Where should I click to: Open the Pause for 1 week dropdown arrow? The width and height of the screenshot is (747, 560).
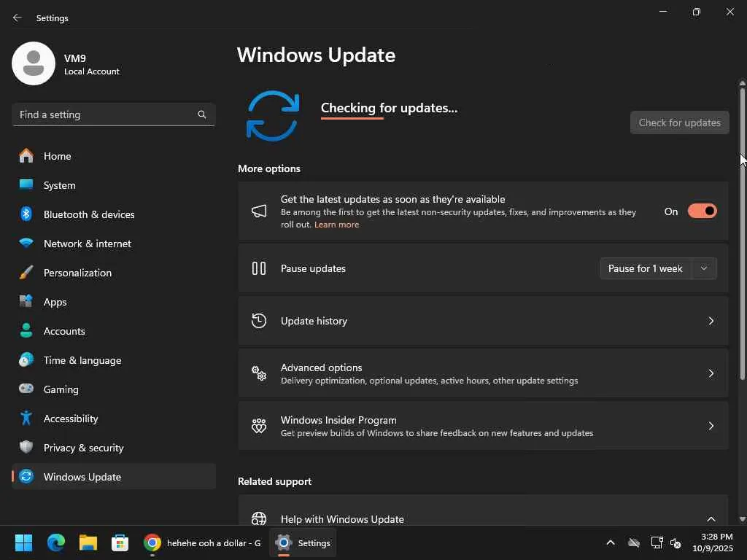coord(704,268)
